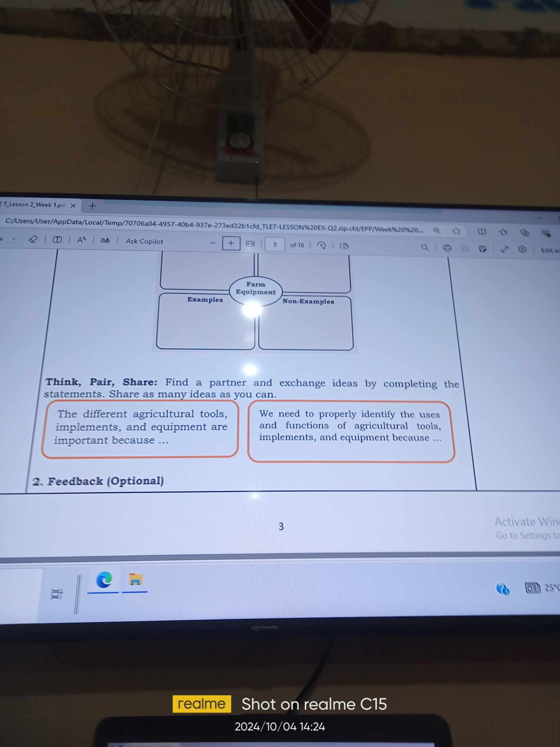The height and width of the screenshot is (747, 560).
Task: Click 'We need to properly identify' box
Action: (351, 431)
